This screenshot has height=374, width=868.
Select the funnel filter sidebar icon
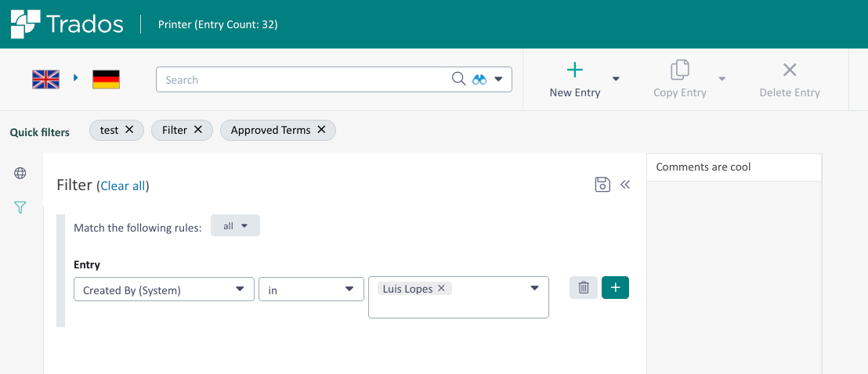[x=20, y=207]
